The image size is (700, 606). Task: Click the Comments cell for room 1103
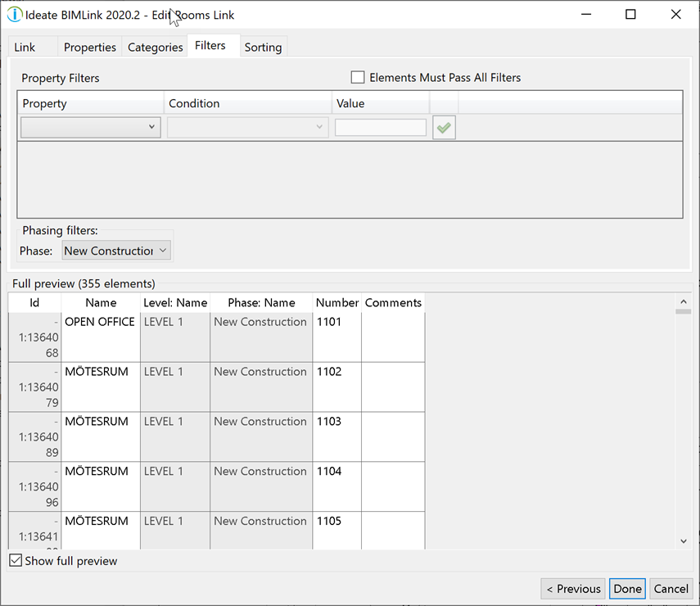393,436
